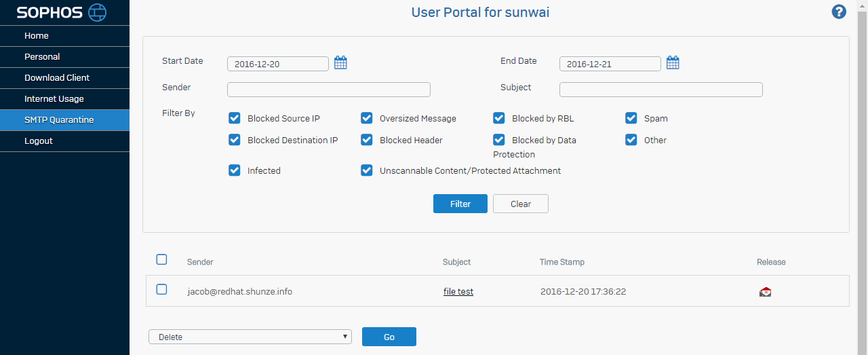Click into the Sender input field
The image size is (868, 355).
click(x=328, y=90)
